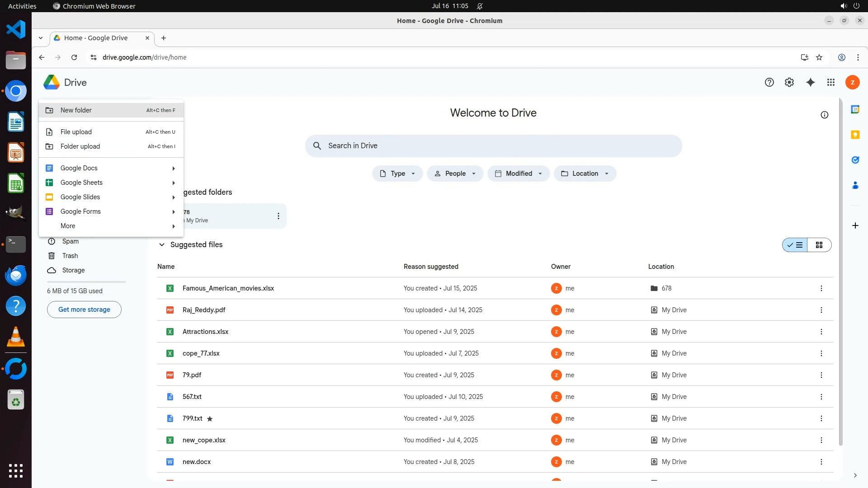Open Google Tasks side panel icon
Viewport: 868px width, 488px height.
pos(855,160)
